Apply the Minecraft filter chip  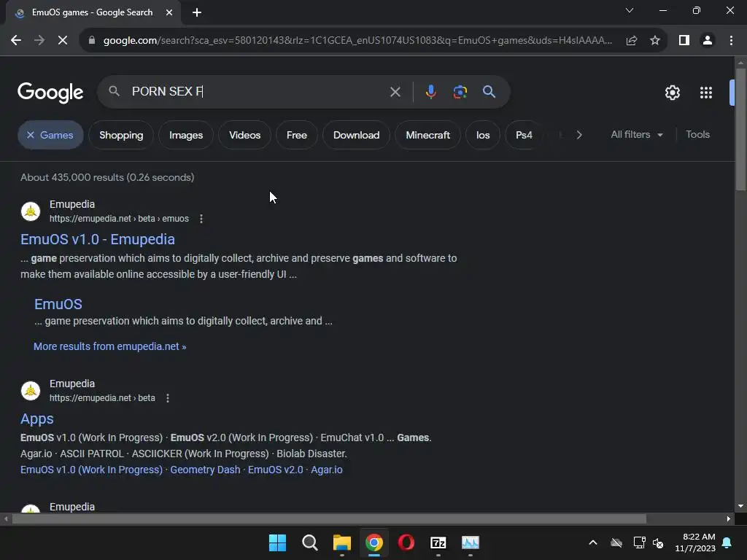tap(427, 135)
